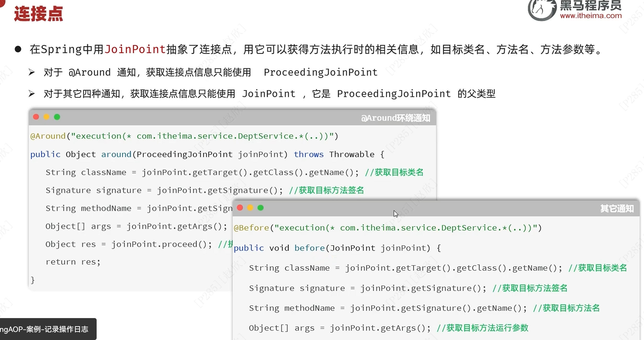Click the @Around环绕通知 window title label

click(x=395, y=118)
